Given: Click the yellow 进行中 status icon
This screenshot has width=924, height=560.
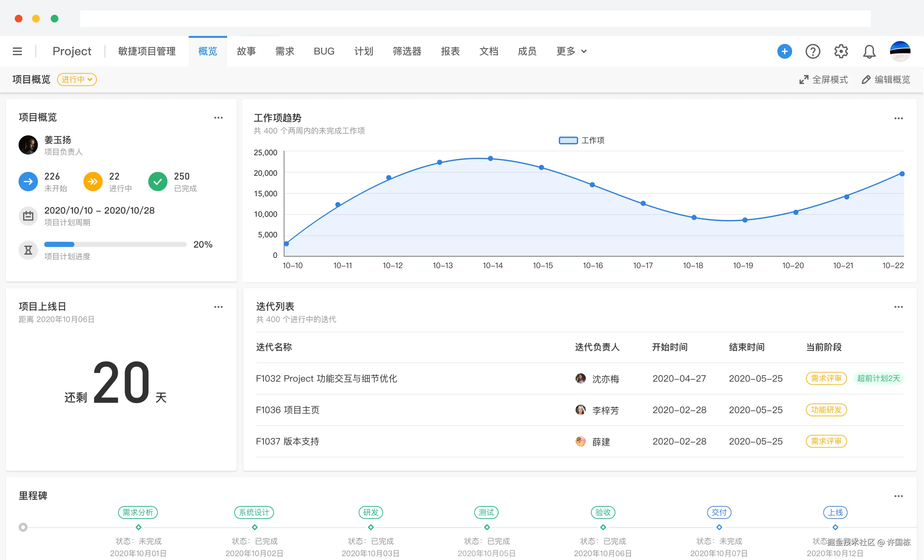Looking at the screenshot, I should click(x=93, y=182).
